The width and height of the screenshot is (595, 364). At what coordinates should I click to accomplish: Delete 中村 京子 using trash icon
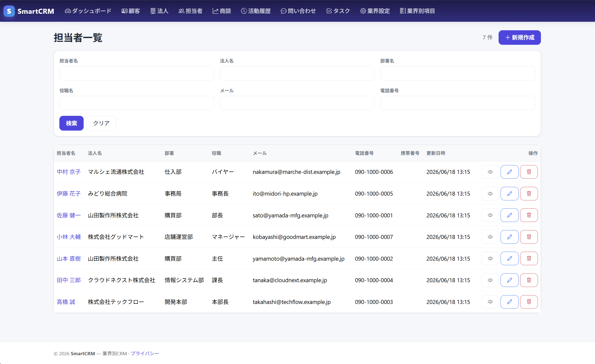click(529, 172)
